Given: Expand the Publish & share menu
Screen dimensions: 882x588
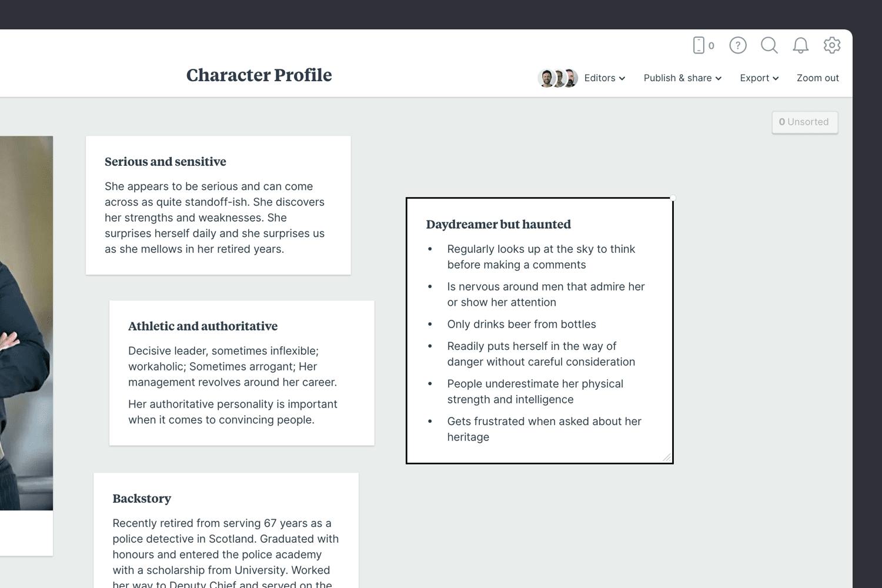Looking at the screenshot, I should 681,78.
